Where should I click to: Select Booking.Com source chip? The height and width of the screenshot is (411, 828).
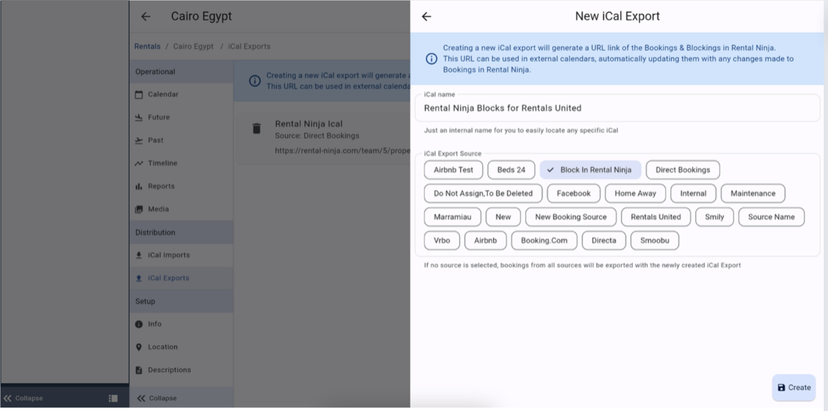point(544,240)
